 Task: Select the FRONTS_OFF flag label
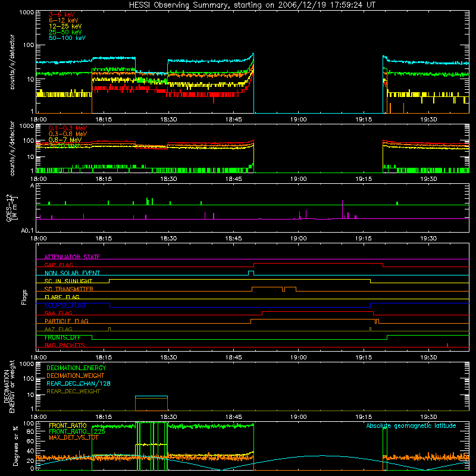pos(62,337)
